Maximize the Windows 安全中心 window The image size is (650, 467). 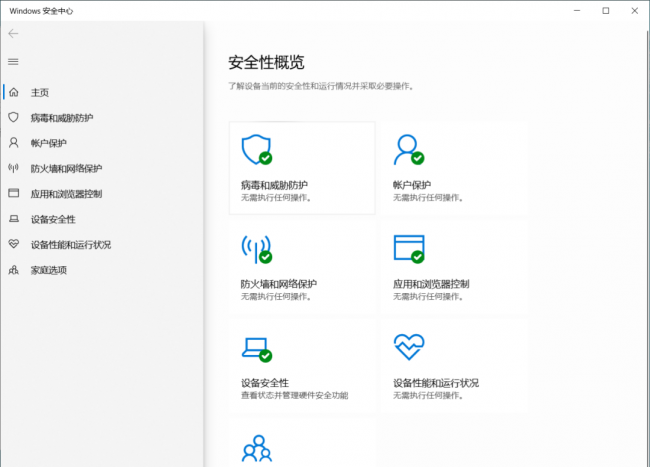pyautogui.click(x=606, y=11)
